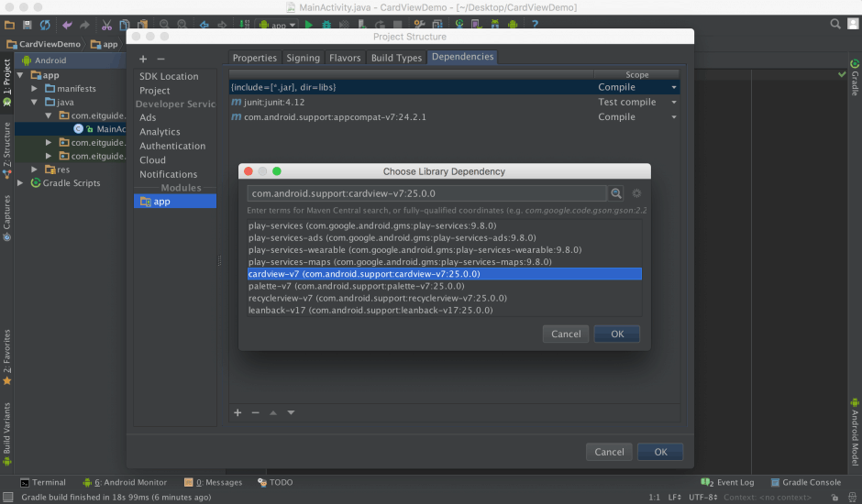The height and width of the screenshot is (504, 862).
Task: Switch to the Build Types tab
Action: pos(396,58)
